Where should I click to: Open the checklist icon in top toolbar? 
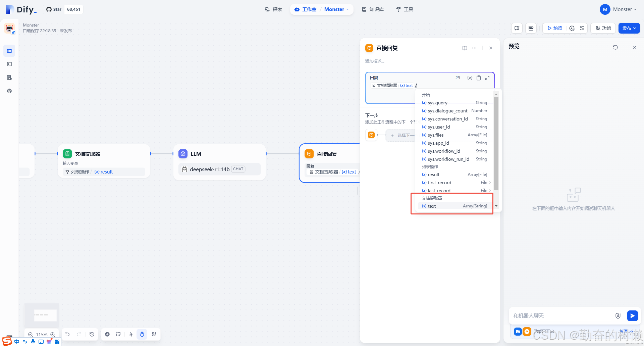[x=582, y=28]
